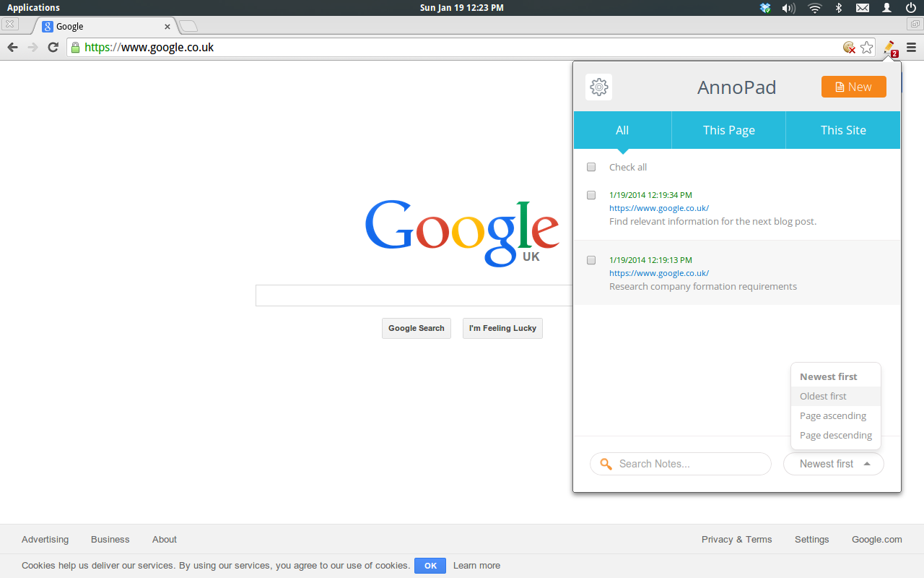Image resolution: width=924 pixels, height=578 pixels.
Task: Click timestamp 1/19/2014 12:19:34 PM
Action: pos(650,195)
